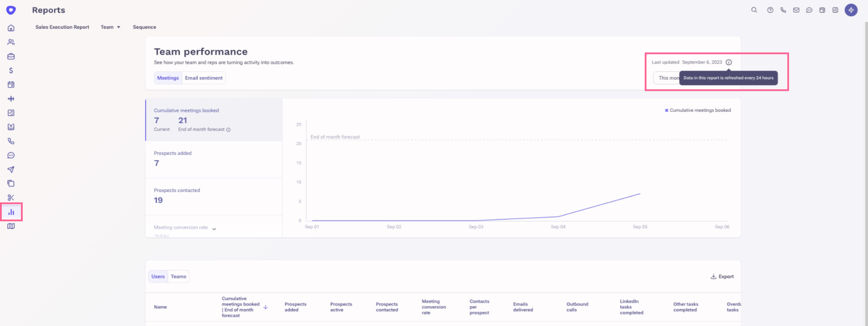The height and width of the screenshot is (326, 868).
Task: Click the Export button
Action: click(722, 276)
